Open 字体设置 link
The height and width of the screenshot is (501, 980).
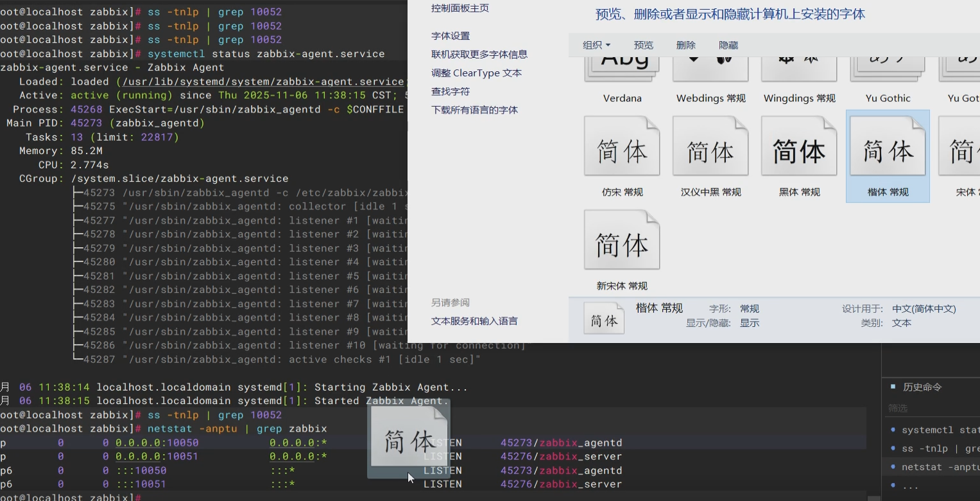pyautogui.click(x=451, y=36)
